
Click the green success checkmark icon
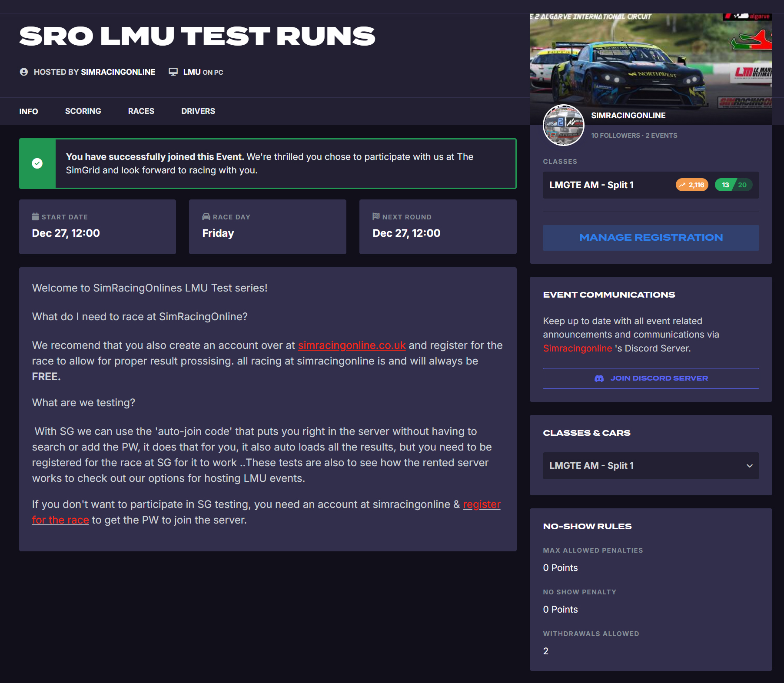pyautogui.click(x=37, y=163)
